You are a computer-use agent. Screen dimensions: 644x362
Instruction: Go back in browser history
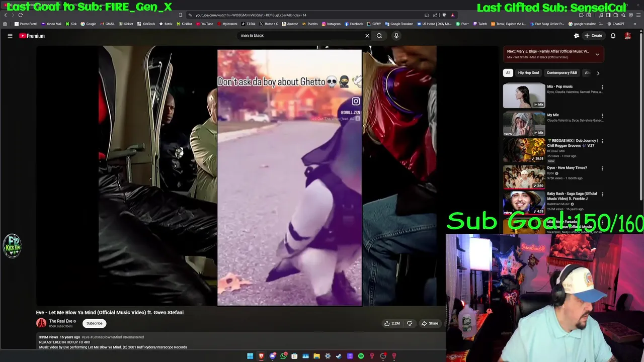click(6, 15)
